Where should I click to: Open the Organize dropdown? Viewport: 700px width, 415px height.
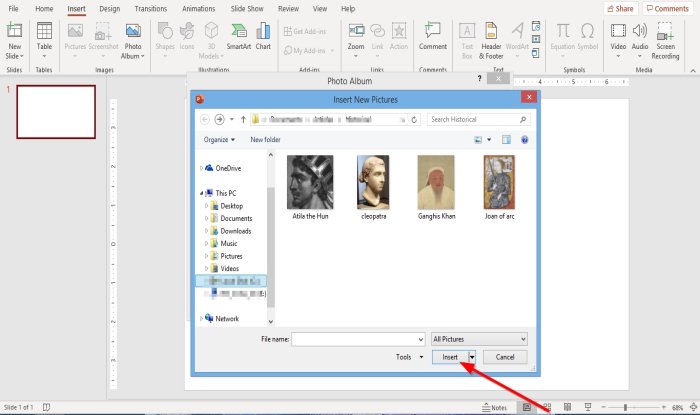[219, 140]
